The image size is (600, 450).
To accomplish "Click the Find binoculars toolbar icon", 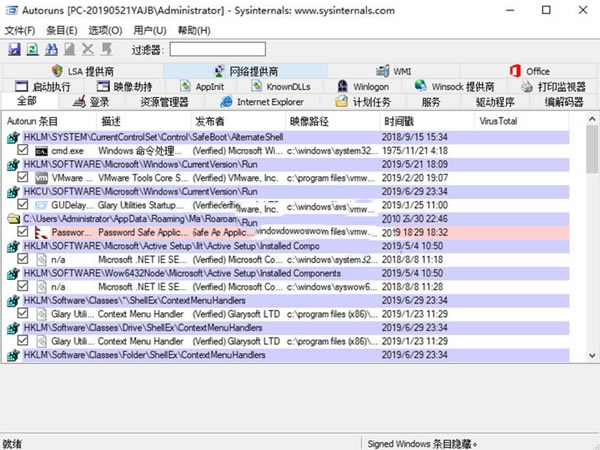I will (x=51, y=49).
